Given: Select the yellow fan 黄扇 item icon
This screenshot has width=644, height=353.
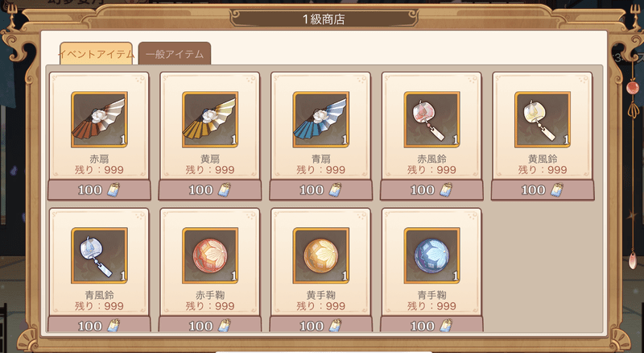Looking at the screenshot, I should pos(210,120).
